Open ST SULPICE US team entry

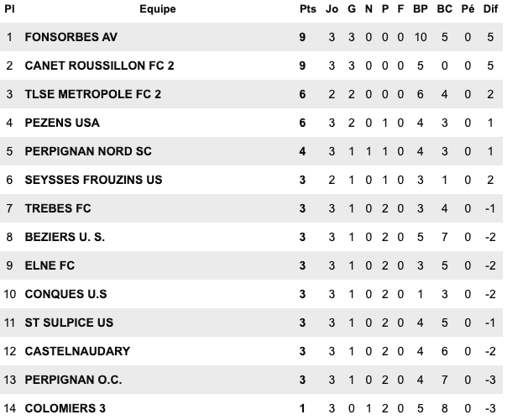pyautogui.click(x=69, y=323)
